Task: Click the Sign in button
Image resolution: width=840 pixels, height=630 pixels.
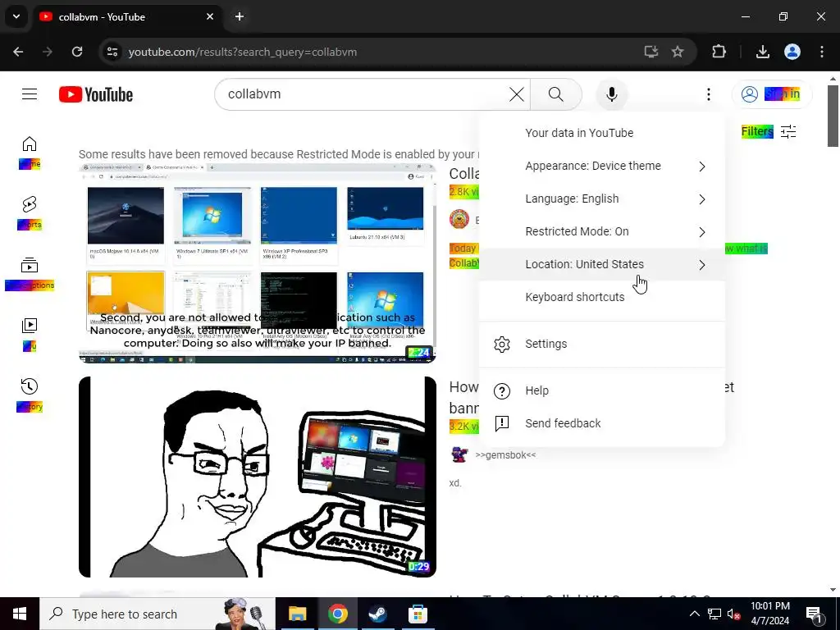Action: 772,94
